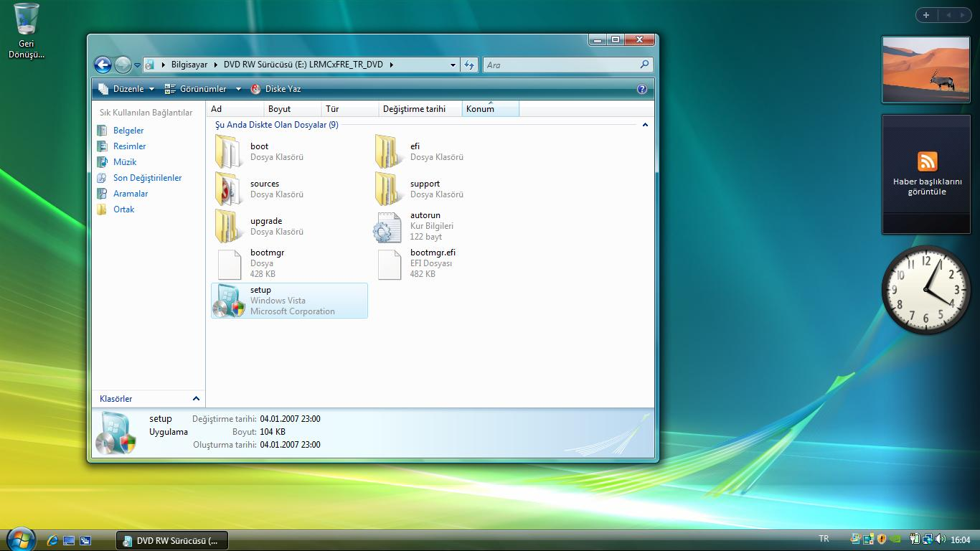Click Diske Yaz burn button
Screen dimensions: 980x551
275,89
